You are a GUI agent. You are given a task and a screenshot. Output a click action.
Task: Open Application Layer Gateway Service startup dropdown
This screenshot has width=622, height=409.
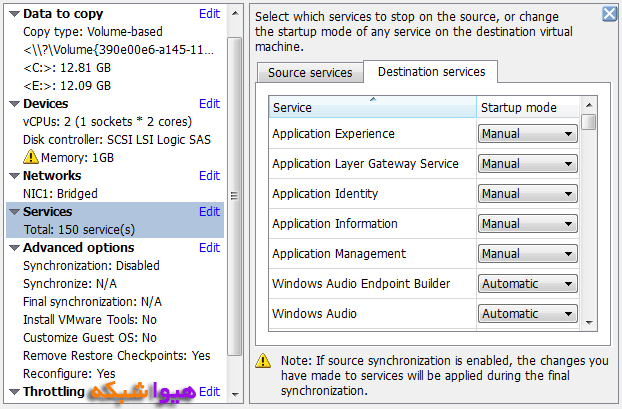[x=528, y=164]
